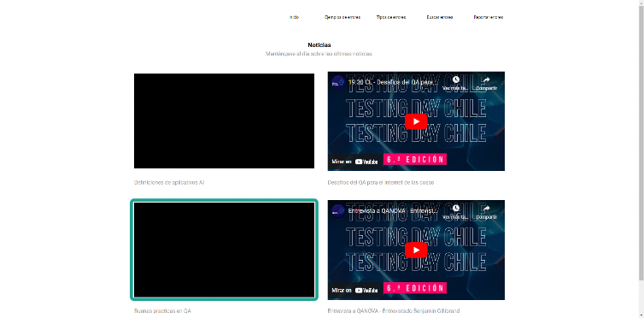Play the Desafíos del QA YouTube video

(416, 121)
